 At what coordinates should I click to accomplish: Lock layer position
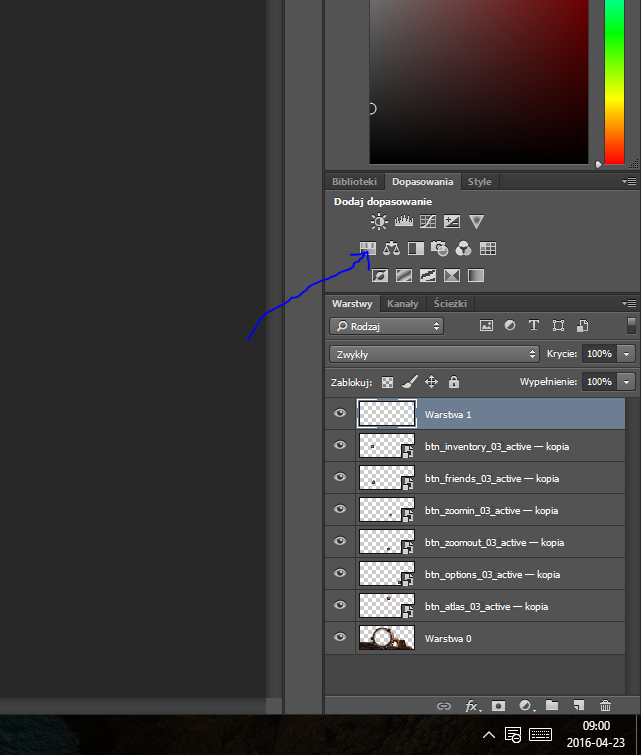432,382
